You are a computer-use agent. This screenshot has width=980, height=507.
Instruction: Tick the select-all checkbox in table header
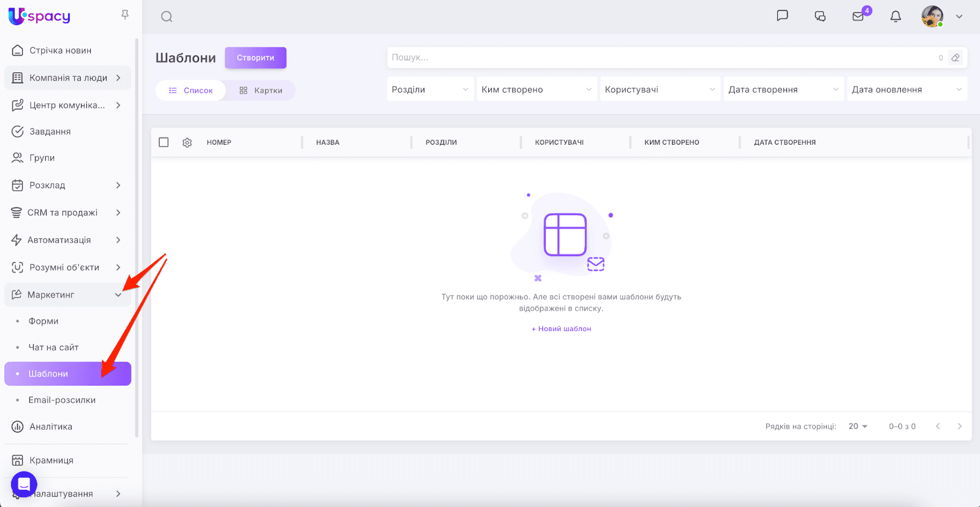[164, 142]
